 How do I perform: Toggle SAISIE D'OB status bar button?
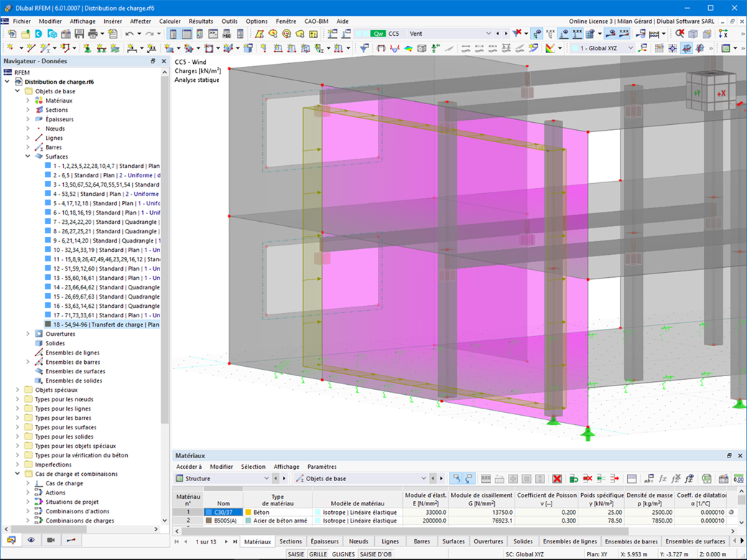[376, 554]
